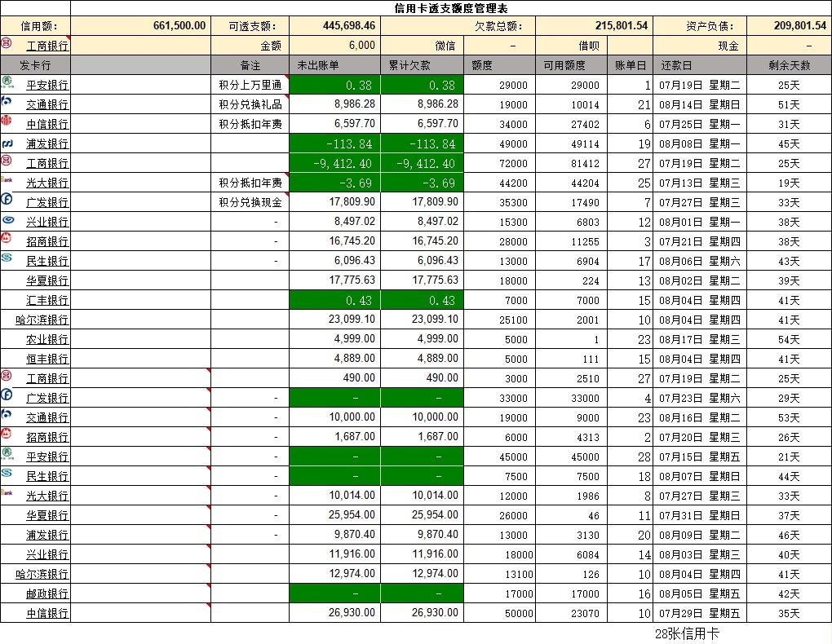Click the 平安银行 logo in the 45000 limit row
Viewport: 832px width, 644px height.
7,453
